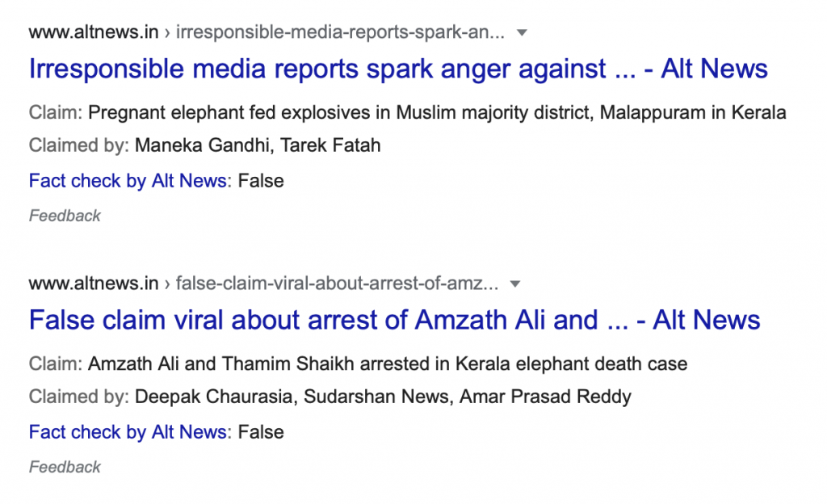Click the "Maneka Gandhi, Tarek Fatah" claimant names
The width and height of the screenshot is (827, 504).
(x=258, y=146)
